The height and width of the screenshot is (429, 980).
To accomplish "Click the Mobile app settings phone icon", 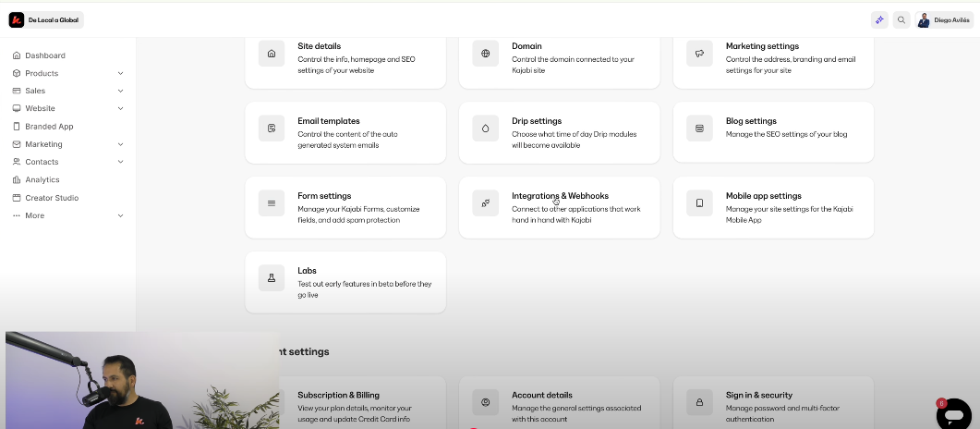I will coord(699,203).
